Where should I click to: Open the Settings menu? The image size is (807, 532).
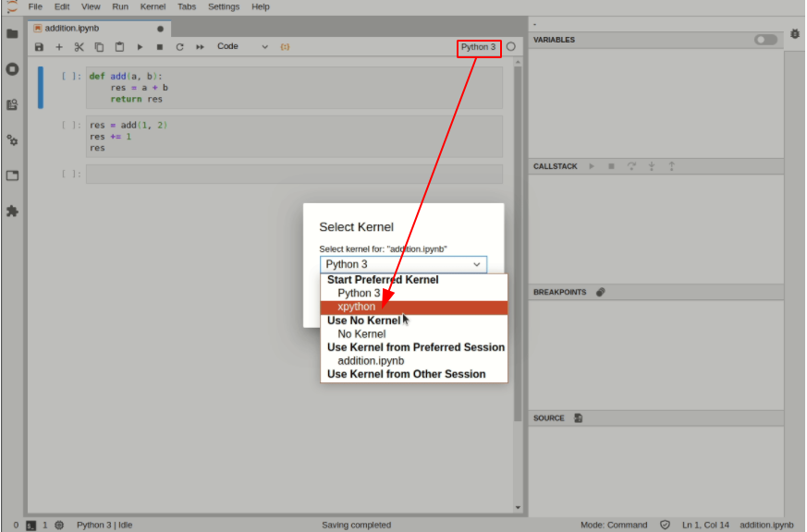[x=224, y=6]
